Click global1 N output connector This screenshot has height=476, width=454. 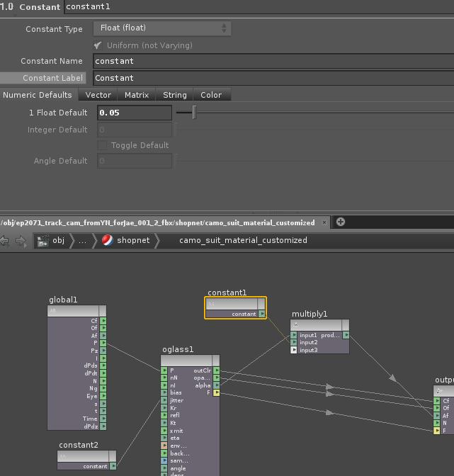(x=103, y=380)
